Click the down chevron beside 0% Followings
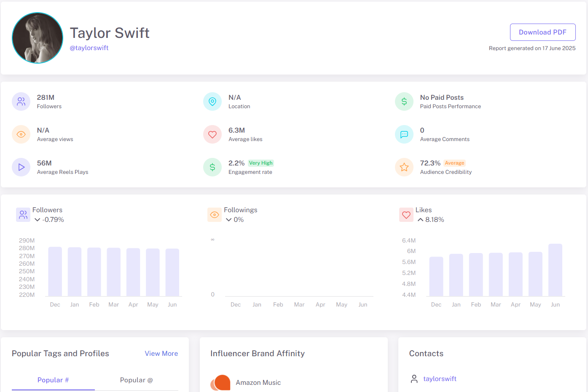This screenshot has height=392, width=588. [229, 220]
